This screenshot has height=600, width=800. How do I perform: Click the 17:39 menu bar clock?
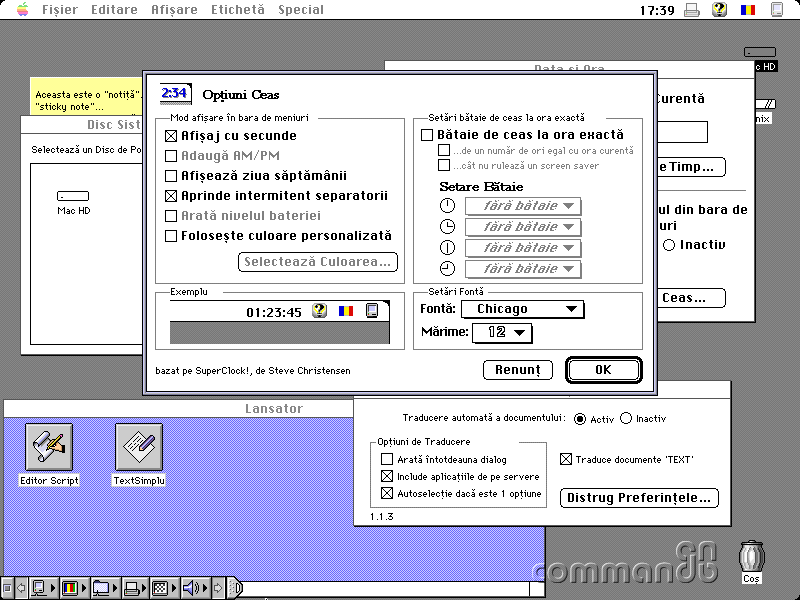(x=657, y=10)
